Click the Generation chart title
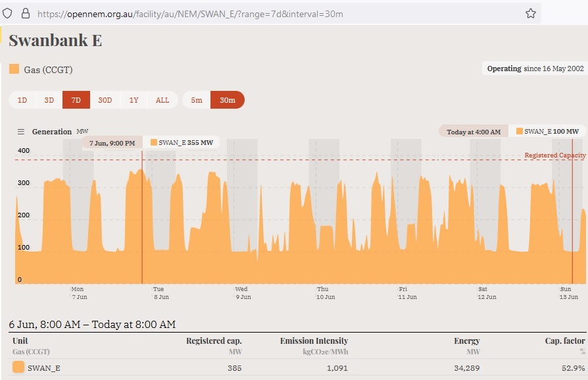 pyautogui.click(x=52, y=132)
